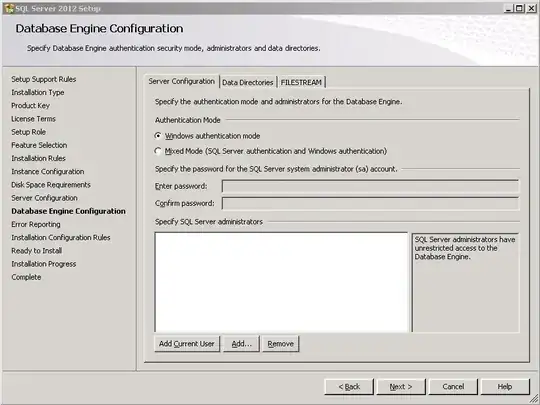The image size is (540, 405).
Task: Select Installation Rules step
Action: click(x=39, y=158)
